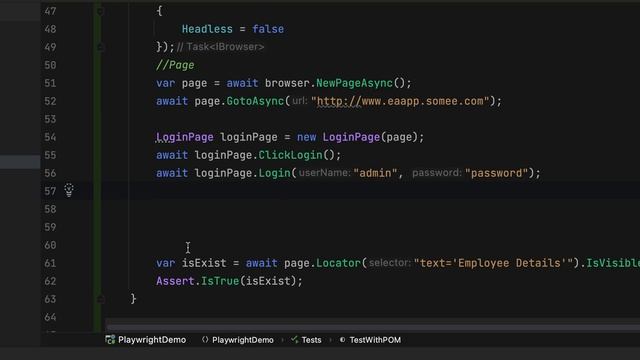The height and width of the screenshot is (360, 640).
Task: Click the Assert class name on line 62
Action: coord(175,281)
